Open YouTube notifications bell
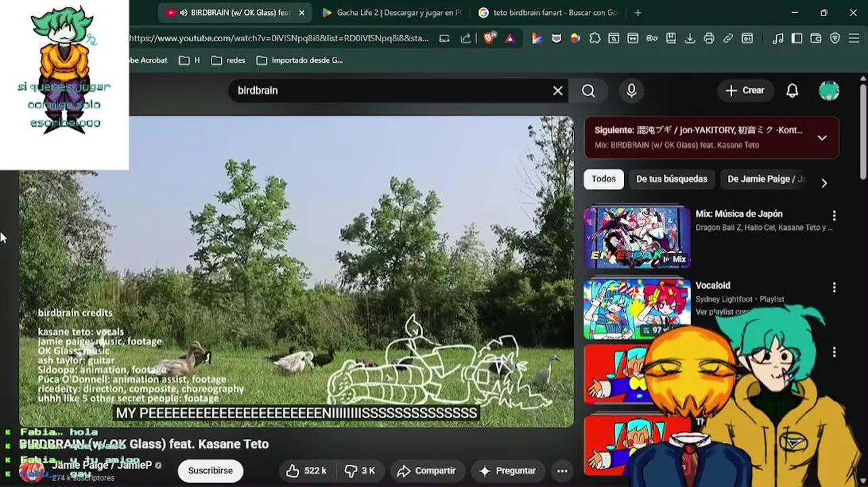The width and height of the screenshot is (868, 487). pyautogui.click(x=792, y=91)
